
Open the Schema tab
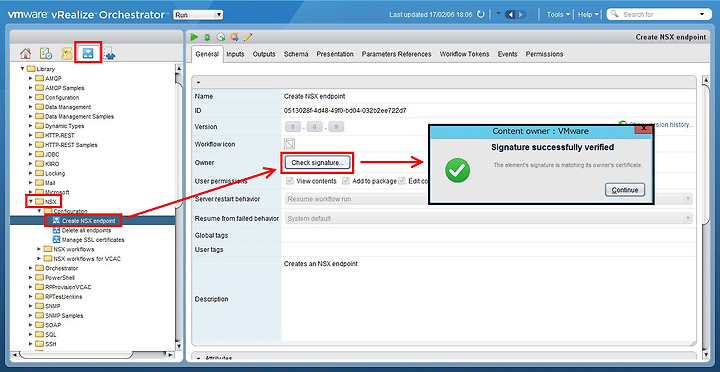click(x=296, y=54)
